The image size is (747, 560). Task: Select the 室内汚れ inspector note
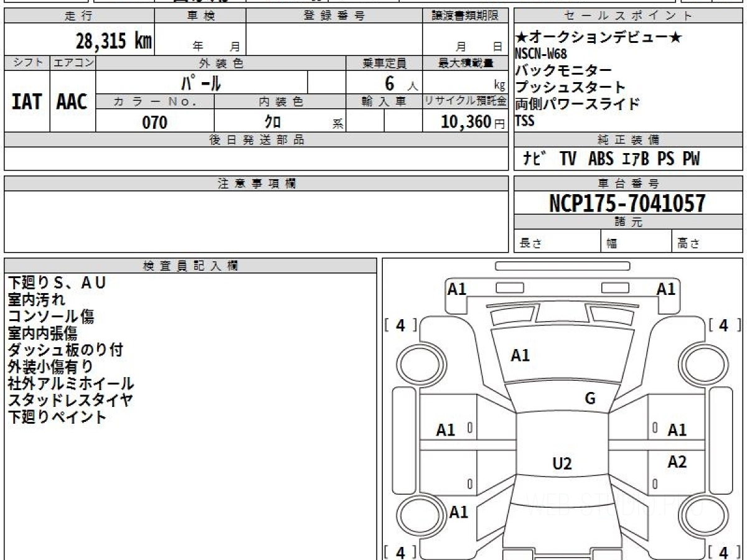coord(36,300)
